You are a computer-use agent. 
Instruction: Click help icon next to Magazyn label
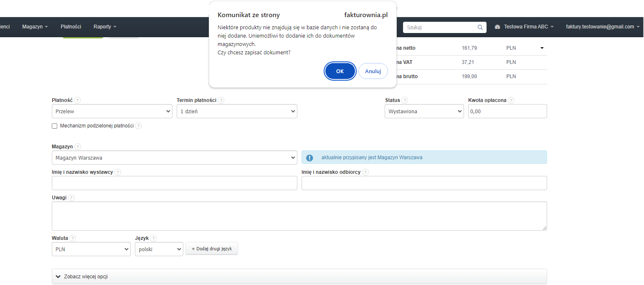click(x=78, y=147)
